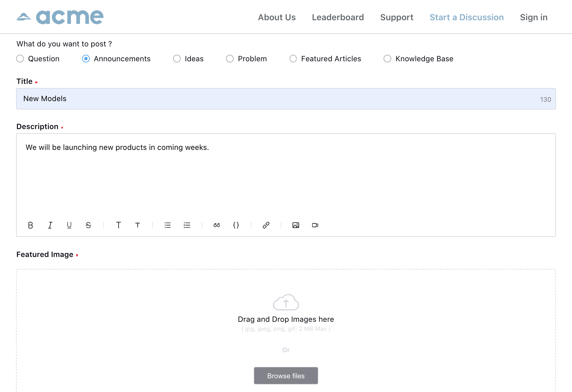572x392 pixels.
Task: Click the Strikethrough formatting icon
Action: pyautogui.click(x=88, y=225)
